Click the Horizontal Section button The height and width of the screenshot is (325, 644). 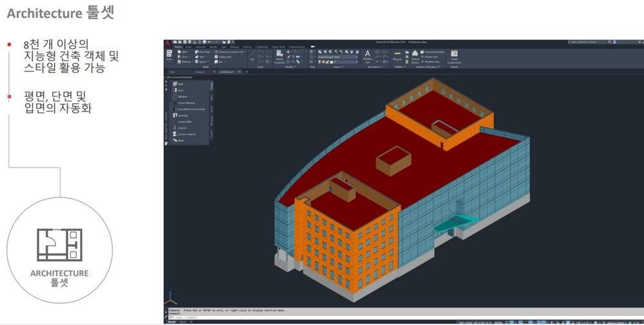(433, 52)
